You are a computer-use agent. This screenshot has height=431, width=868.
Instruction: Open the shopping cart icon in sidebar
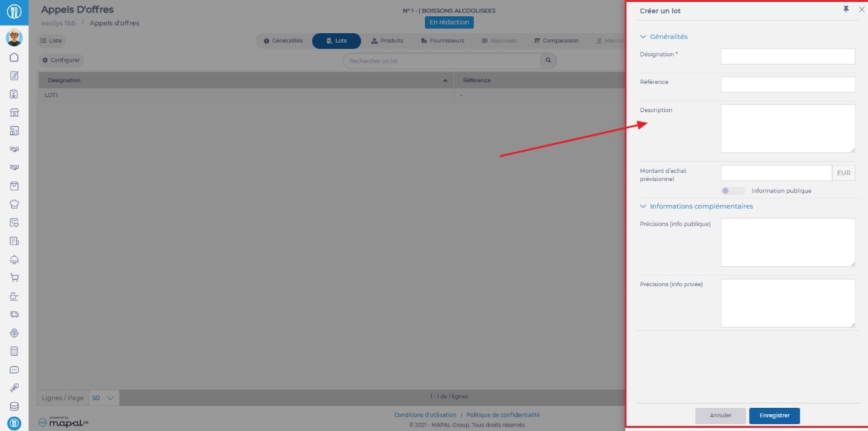(14, 278)
